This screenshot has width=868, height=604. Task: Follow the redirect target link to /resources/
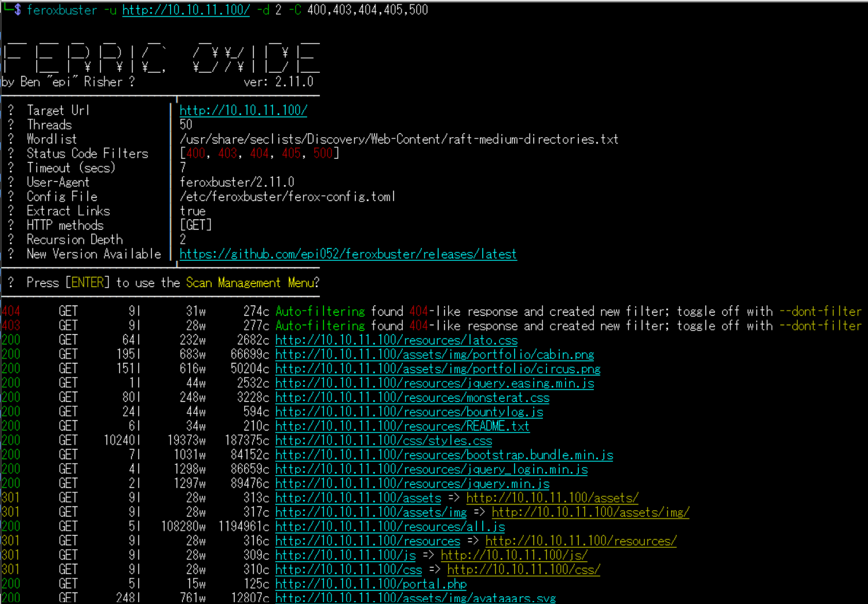coord(581,541)
